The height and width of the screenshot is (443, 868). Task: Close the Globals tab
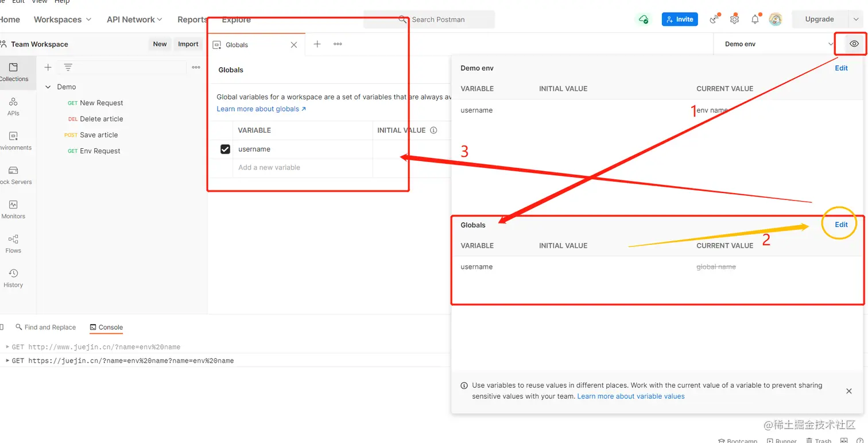pyautogui.click(x=294, y=45)
